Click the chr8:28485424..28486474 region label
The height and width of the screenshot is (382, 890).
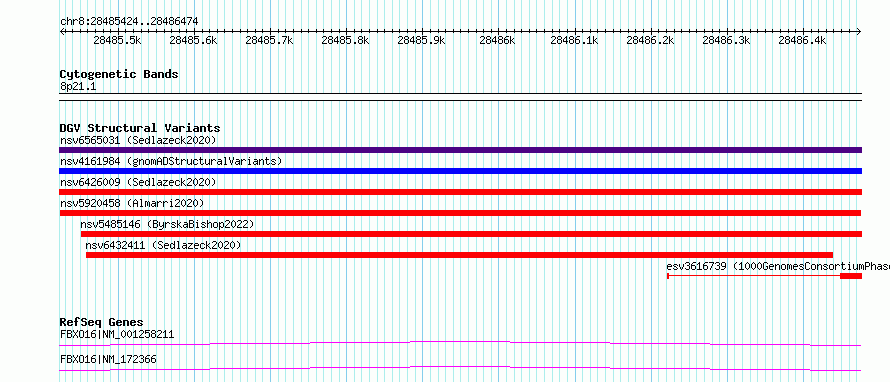coord(129,22)
